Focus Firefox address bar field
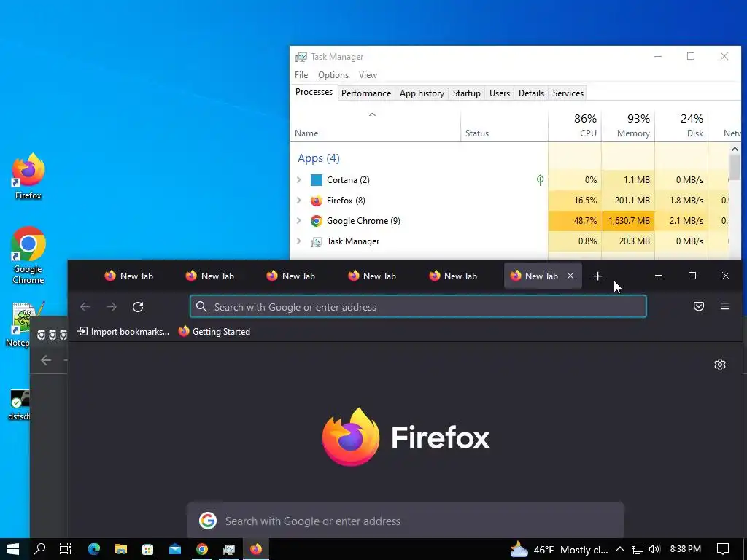The height and width of the screenshot is (560, 747). pos(418,307)
